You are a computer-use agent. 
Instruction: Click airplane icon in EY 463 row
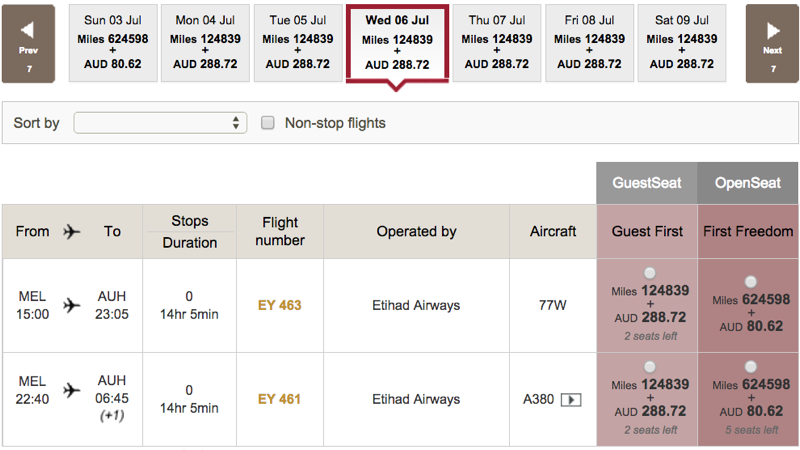pos(72,306)
